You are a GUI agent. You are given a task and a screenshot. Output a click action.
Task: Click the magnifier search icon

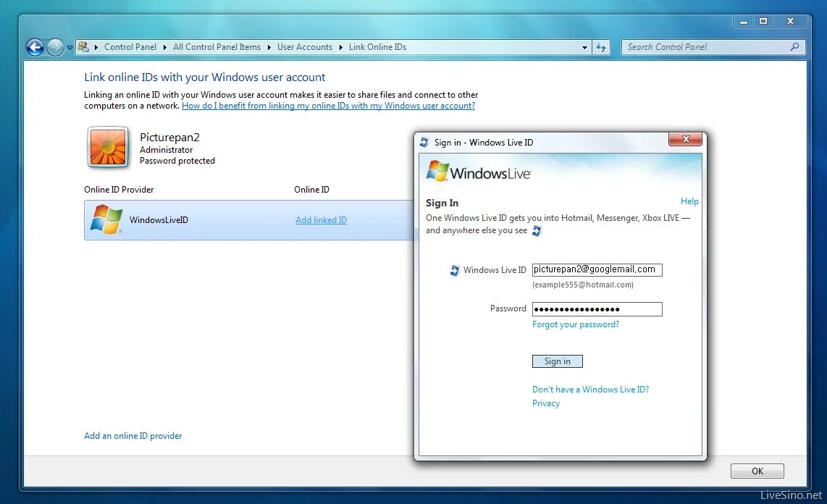[x=795, y=47]
